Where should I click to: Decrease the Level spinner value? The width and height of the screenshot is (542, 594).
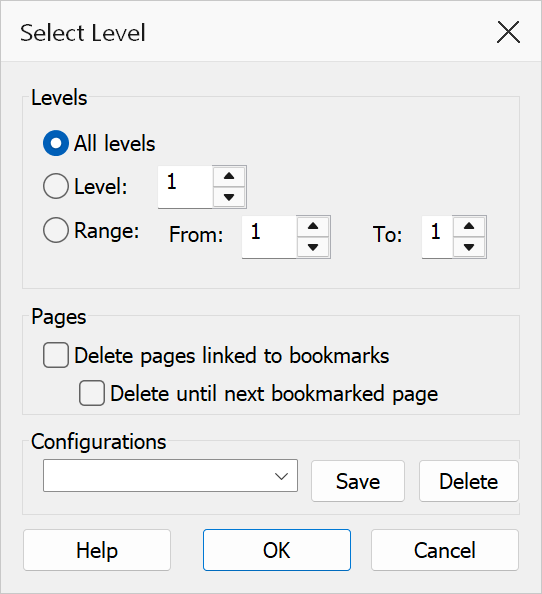pos(229,197)
